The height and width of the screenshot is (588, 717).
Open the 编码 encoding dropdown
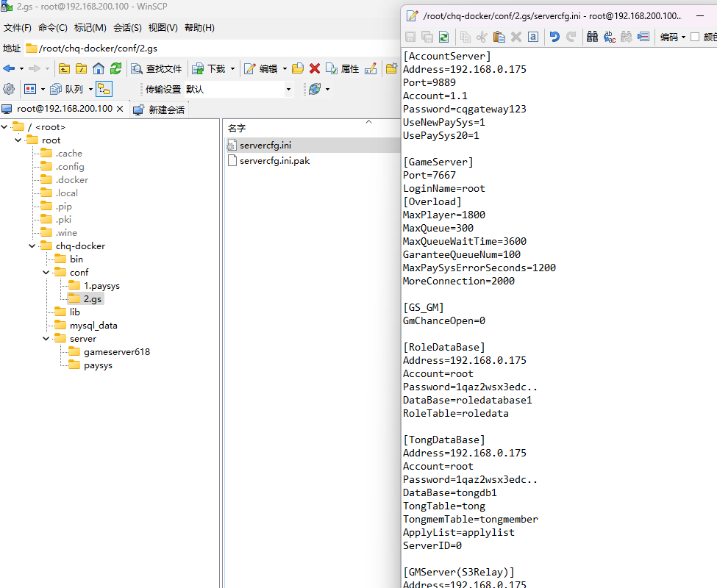[673, 37]
